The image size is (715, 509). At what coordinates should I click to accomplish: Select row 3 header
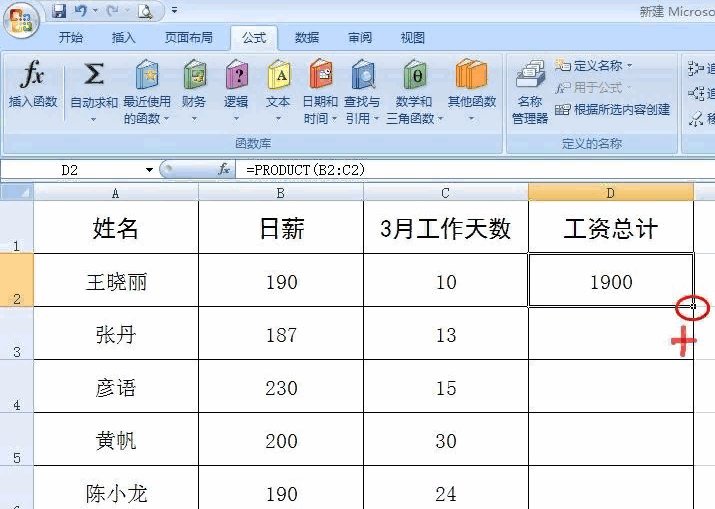(x=17, y=333)
